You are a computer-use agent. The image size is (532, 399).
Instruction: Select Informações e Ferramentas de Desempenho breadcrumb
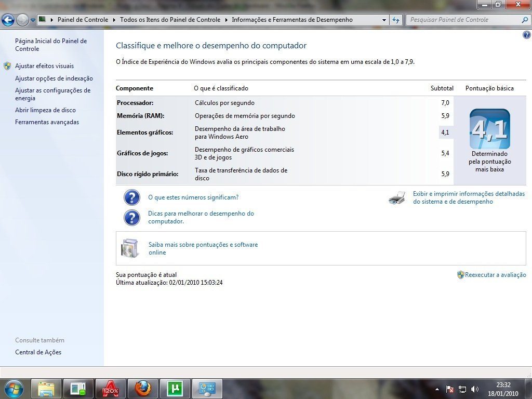292,20
